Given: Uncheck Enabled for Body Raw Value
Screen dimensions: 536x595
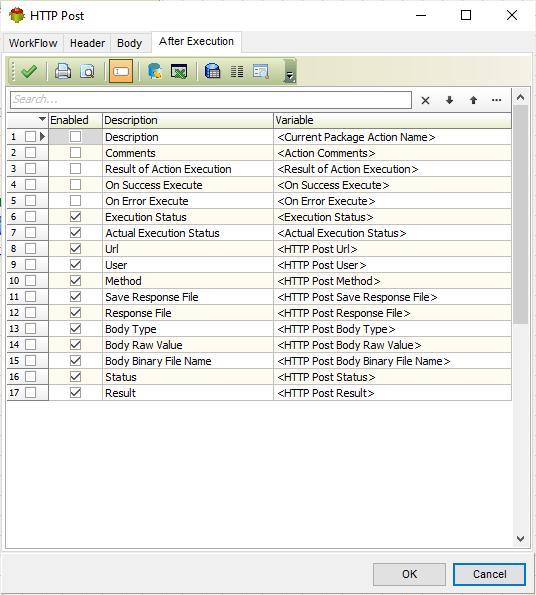Looking at the screenshot, I should (x=75, y=345).
